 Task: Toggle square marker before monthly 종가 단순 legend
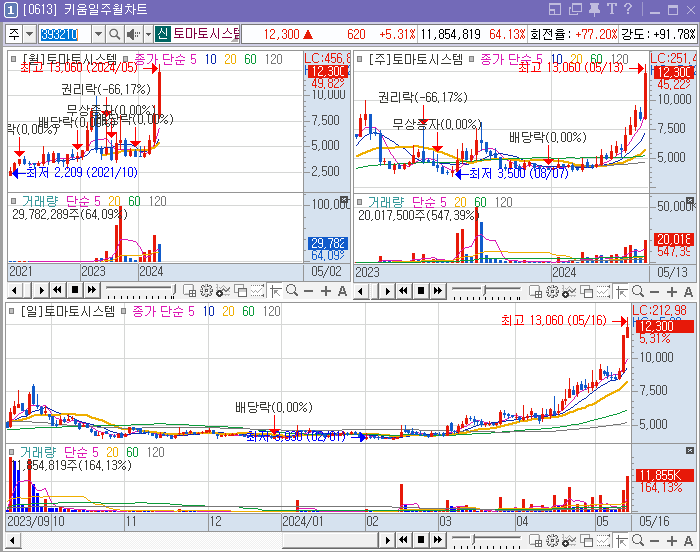tap(126, 59)
